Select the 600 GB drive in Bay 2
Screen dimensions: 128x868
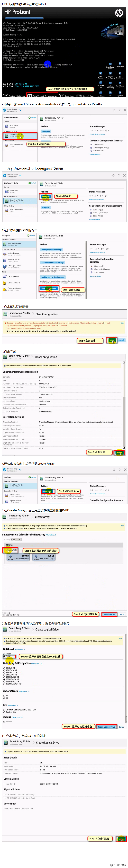click(44, 557)
